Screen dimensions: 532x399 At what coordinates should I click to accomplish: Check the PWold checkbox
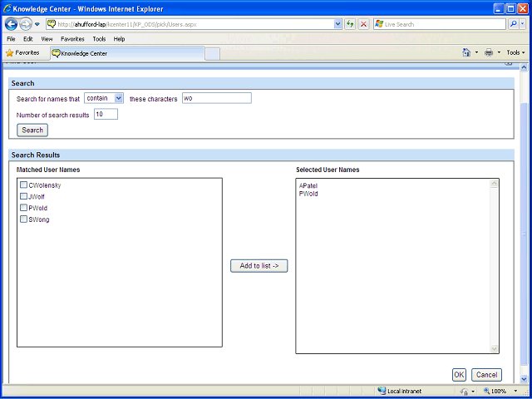point(24,208)
